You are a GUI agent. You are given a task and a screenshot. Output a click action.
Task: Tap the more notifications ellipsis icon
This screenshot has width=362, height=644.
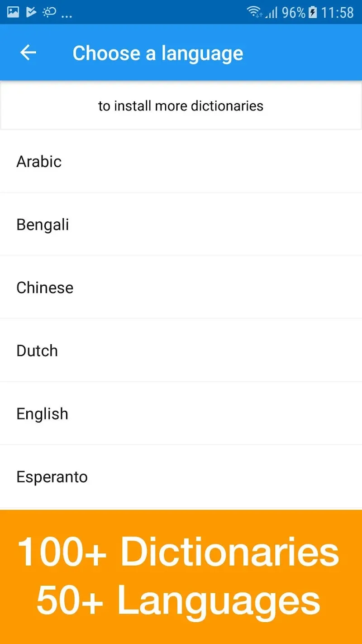point(67,15)
